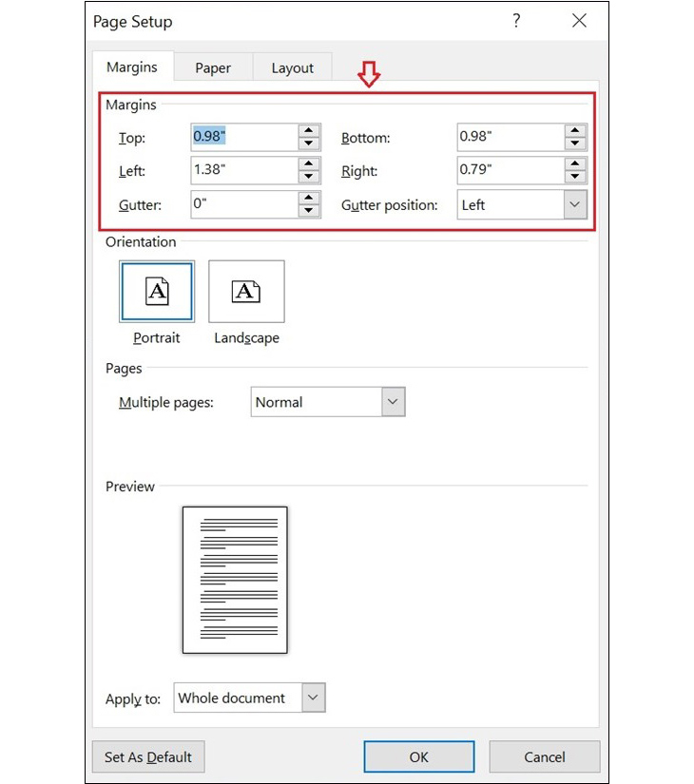Click the Gutter input field
This screenshot has width=694, height=784.
244,204
